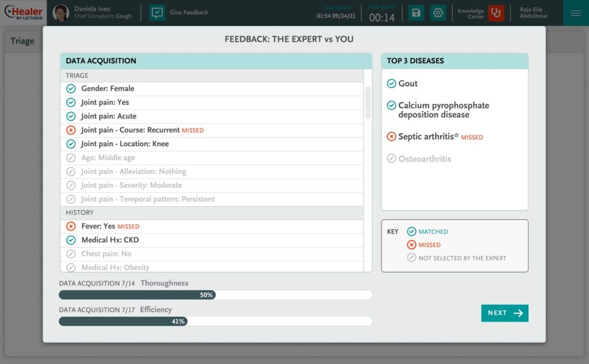This screenshot has width=589, height=364.
Task: Click the matched checkmark beside Gout
Action: [x=391, y=84]
